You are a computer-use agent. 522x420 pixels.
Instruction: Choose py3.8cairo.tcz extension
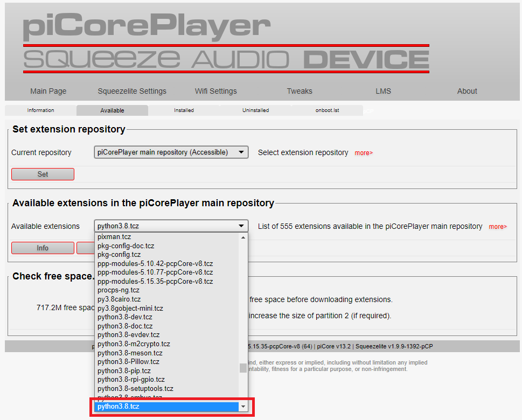[167, 299]
